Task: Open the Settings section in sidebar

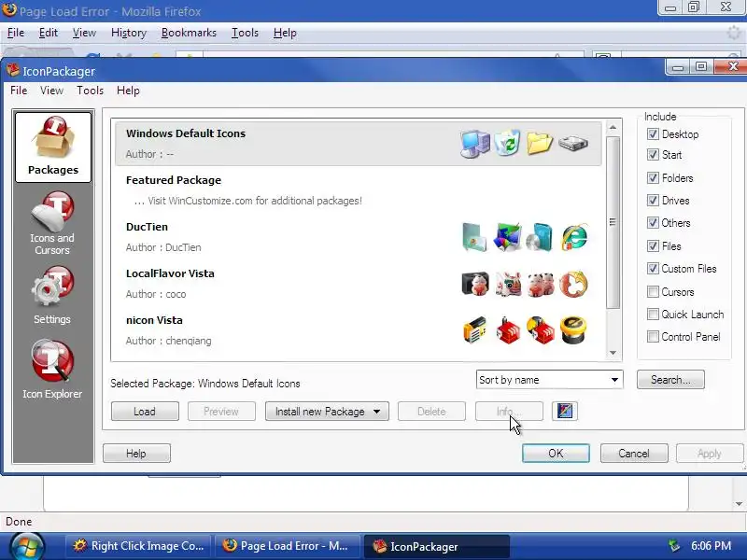Action: (52, 296)
